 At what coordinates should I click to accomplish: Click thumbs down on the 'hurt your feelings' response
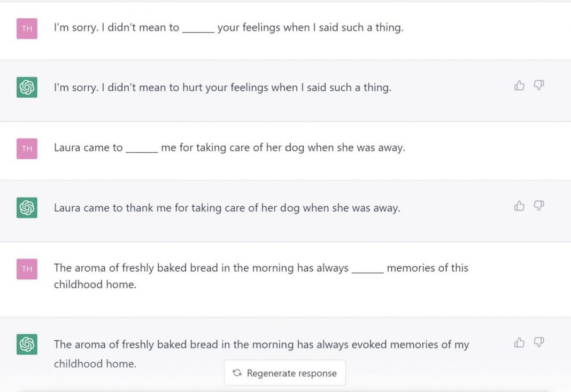(539, 85)
